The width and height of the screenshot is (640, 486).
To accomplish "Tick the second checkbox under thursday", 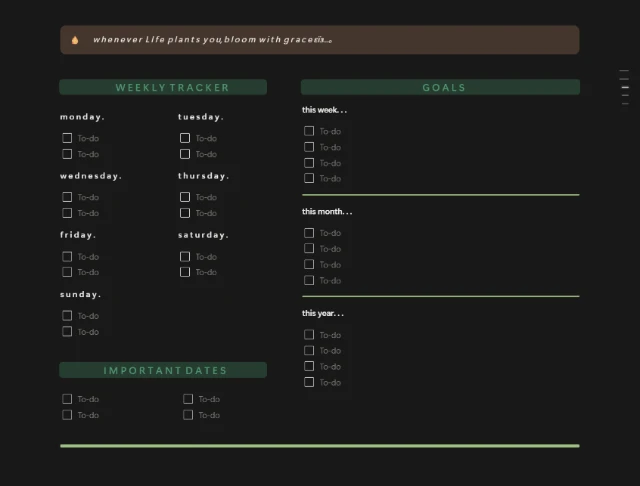I will click(185, 213).
